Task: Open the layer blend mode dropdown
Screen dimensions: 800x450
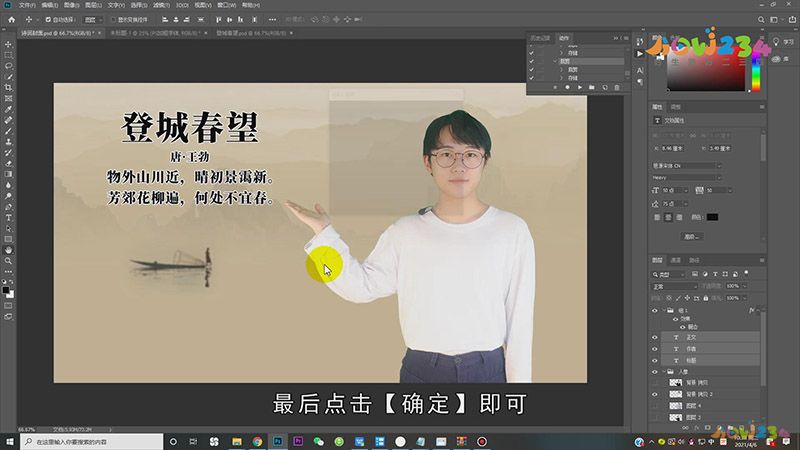Action: (x=674, y=287)
